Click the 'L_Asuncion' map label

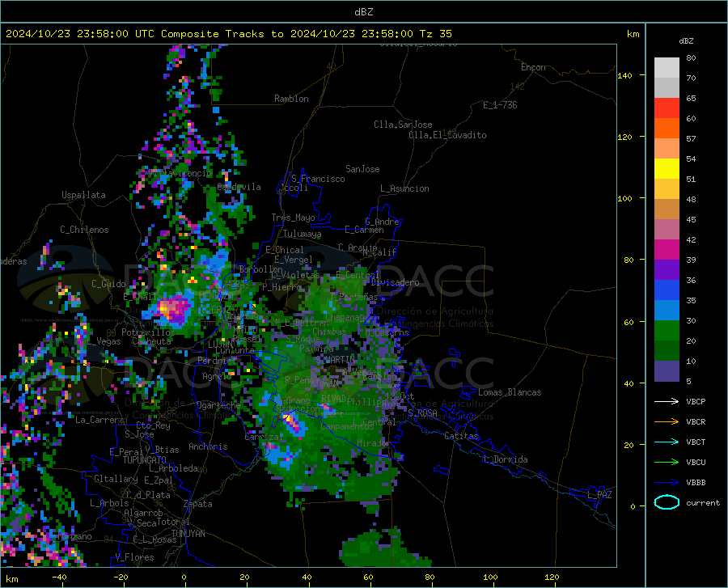[404, 188]
